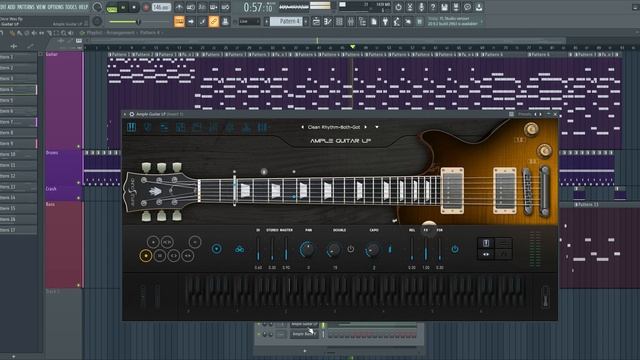This screenshot has height=360, width=640.
Task: Open Presets menu in plugin title bar
Action: (524, 114)
